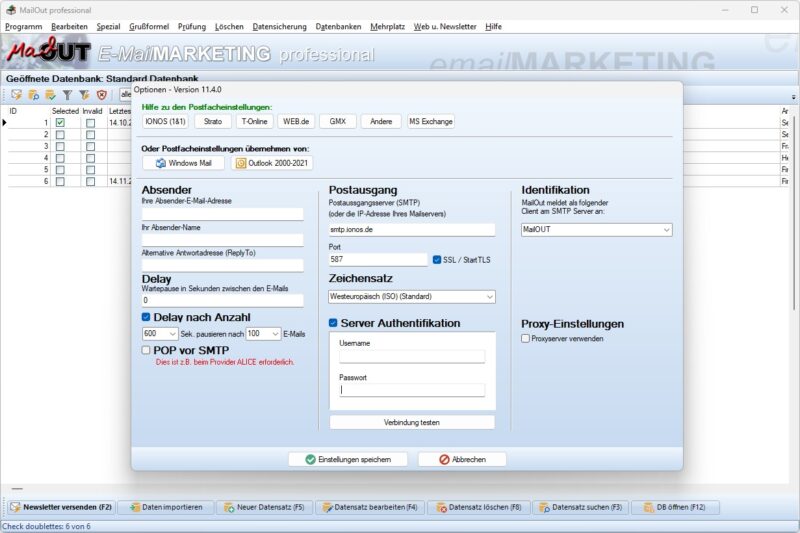Open the toolbar overflow arrow at right edge

tap(793, 97)
